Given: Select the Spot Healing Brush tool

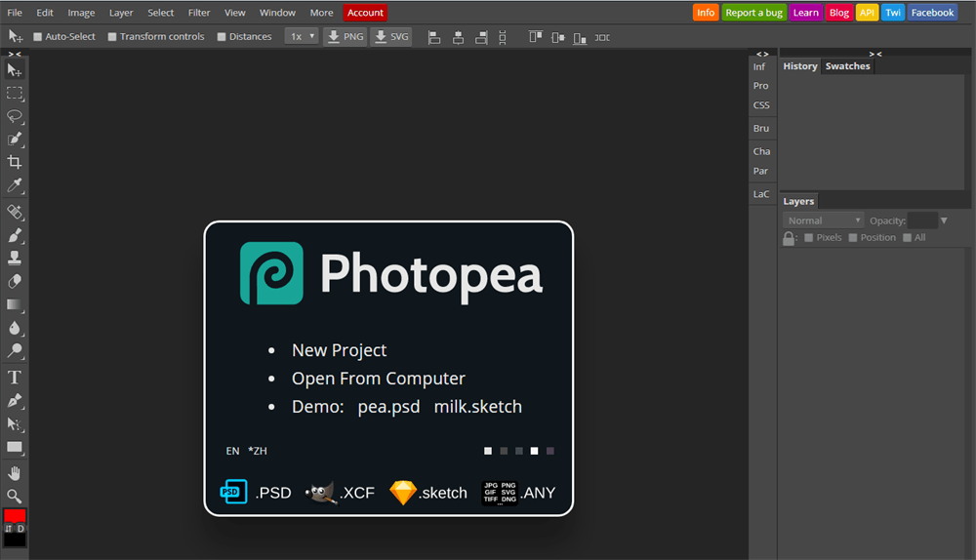Looking at the screenshot, I should pos(15,212).
